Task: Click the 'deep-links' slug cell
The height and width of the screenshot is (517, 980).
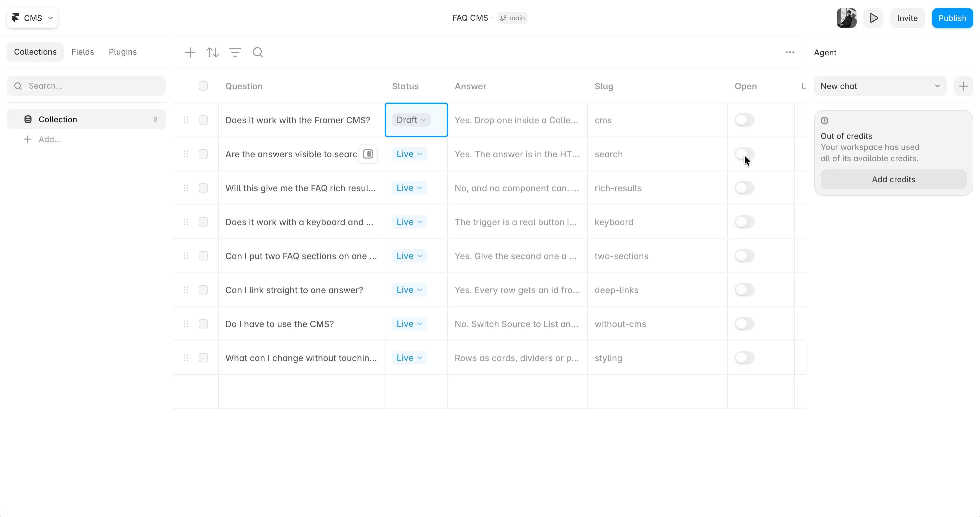Action: click(657, 290)
